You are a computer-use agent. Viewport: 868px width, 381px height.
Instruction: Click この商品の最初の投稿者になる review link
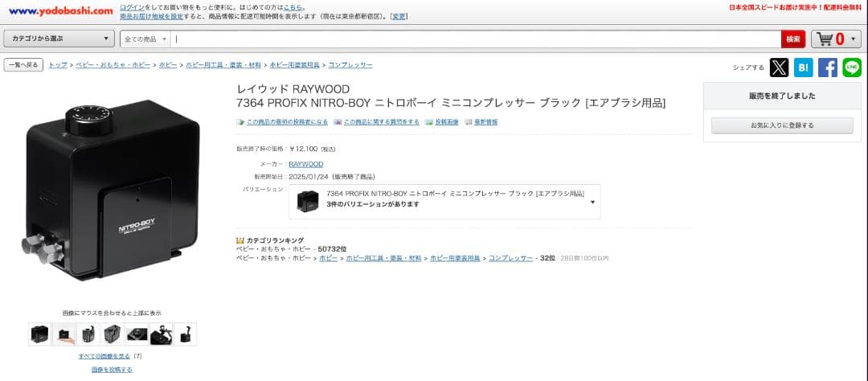pos(287,122)
